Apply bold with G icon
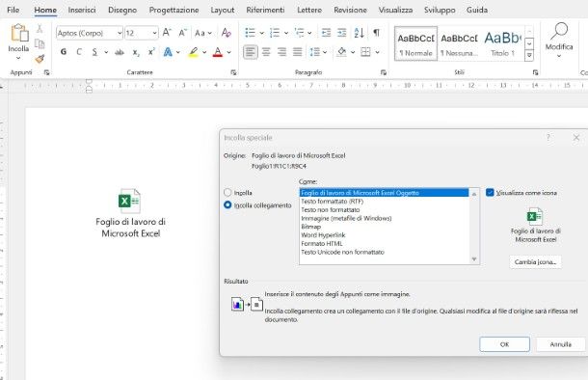Image resolution: width=588 pixels, height=380 pixels. [x=64, y=52]
